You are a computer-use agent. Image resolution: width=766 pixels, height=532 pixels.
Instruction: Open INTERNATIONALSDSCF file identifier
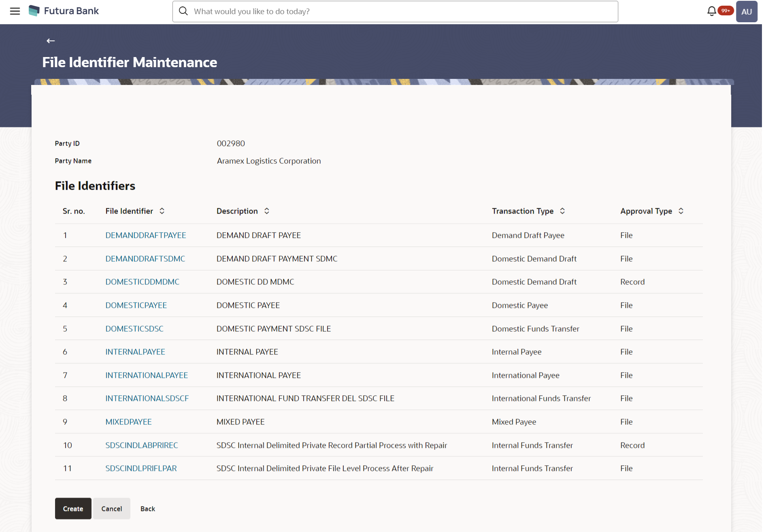click(x=147, y=398)
